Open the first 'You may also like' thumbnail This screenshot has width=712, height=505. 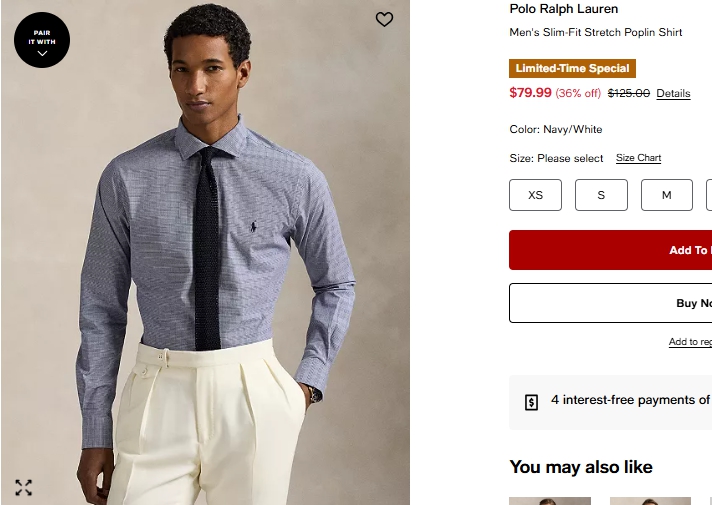549,500
